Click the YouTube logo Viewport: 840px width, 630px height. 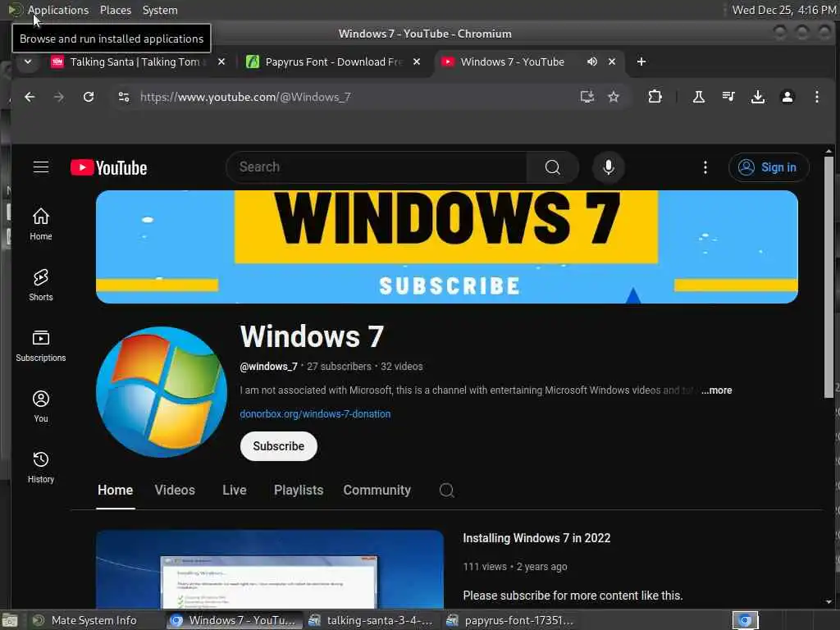click(109, 167)
